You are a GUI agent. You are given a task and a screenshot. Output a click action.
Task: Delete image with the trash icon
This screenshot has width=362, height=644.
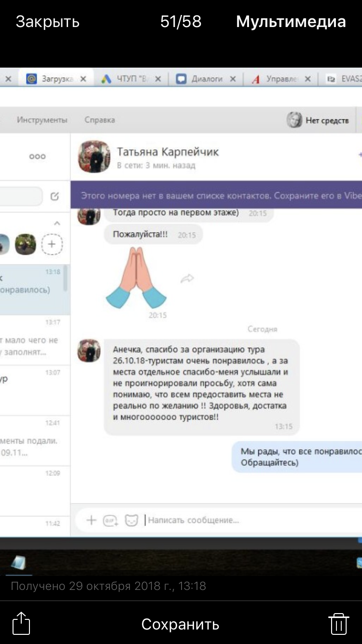point(338,623)
